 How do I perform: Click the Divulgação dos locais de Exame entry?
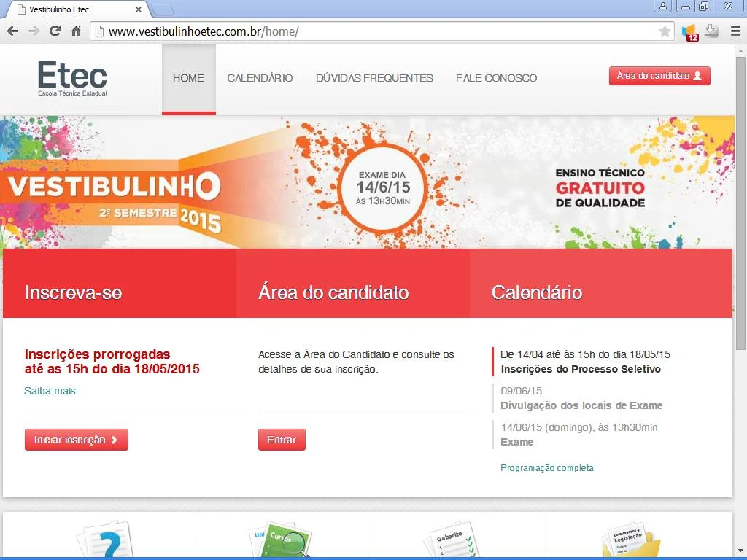pos(581,405)
